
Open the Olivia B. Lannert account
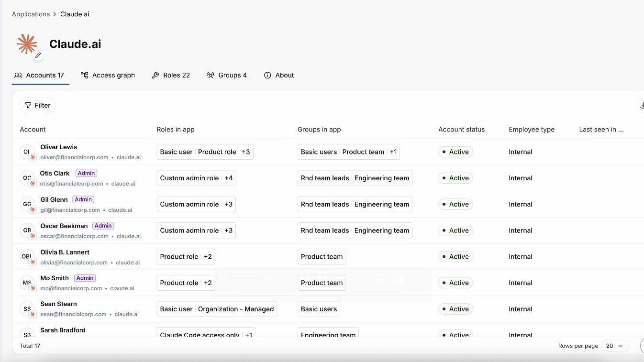(x=65, y=252)
